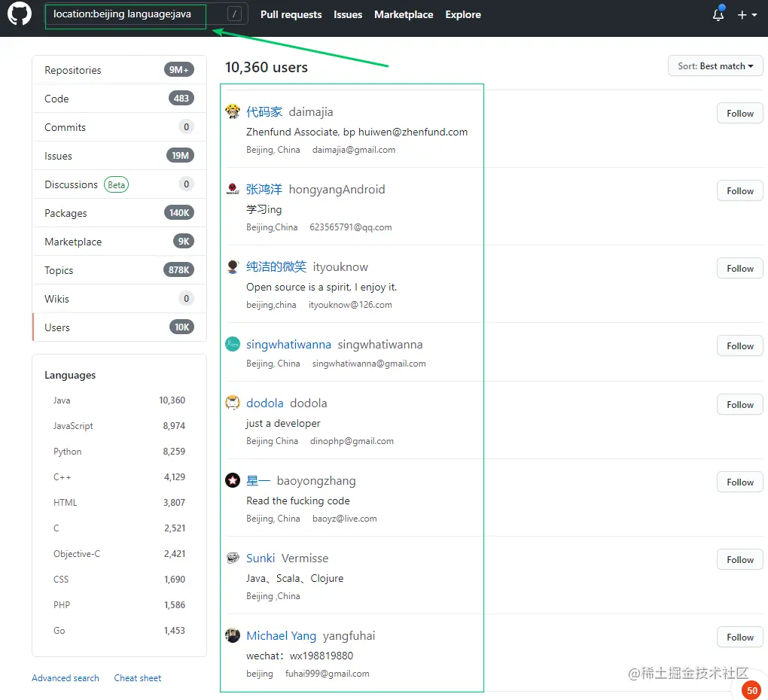Follow user daimajia
The image size is (768, 700).
point(739,114)
